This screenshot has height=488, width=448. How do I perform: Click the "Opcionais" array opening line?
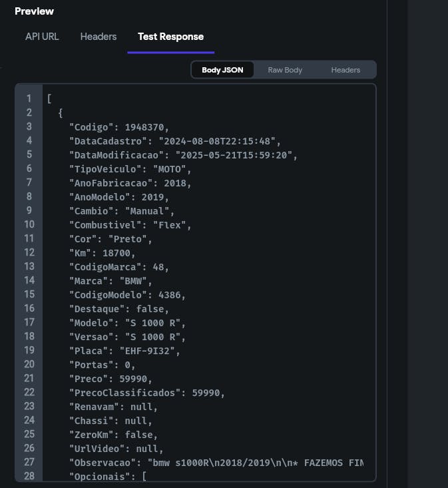(x=108, y=477)
